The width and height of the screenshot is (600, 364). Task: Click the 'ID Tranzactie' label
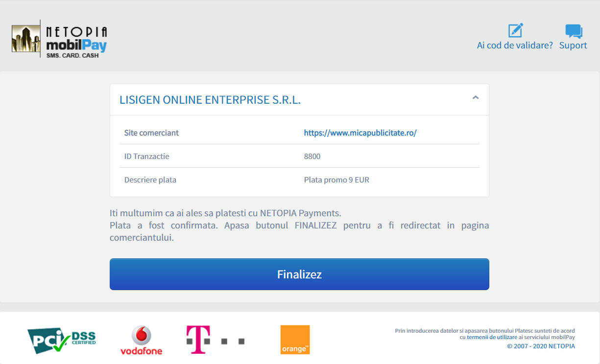147,156
